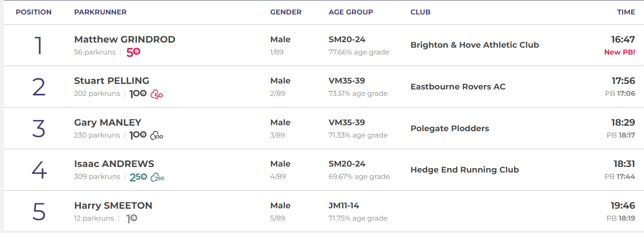Click the AGE GROUP column header
644x233 pixels.
click(351, 12)
